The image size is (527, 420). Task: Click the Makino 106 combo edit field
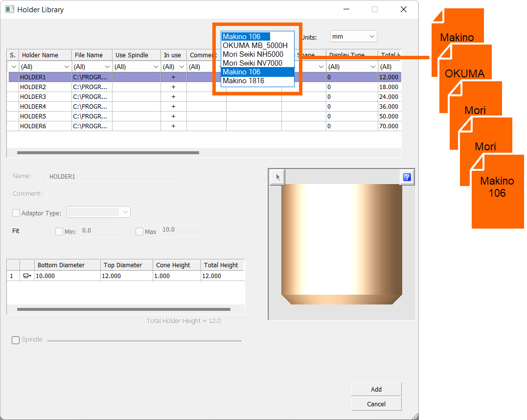pyautogui.click(x=246, y=36)
